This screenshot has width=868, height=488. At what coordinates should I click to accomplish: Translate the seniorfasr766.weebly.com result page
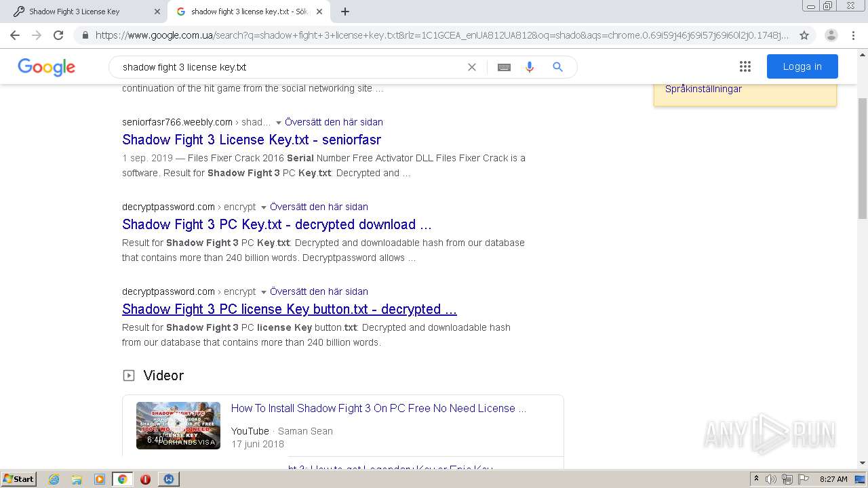click(334, 122)
